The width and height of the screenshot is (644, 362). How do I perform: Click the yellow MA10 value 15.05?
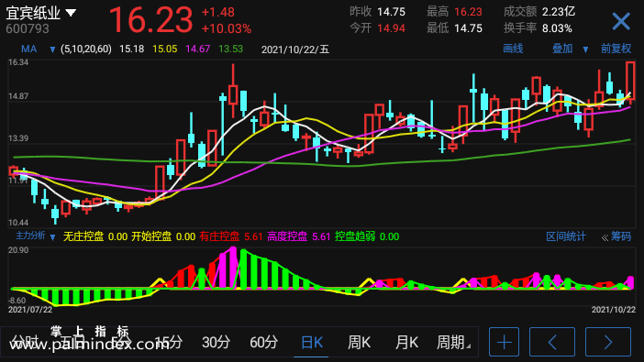165,49
